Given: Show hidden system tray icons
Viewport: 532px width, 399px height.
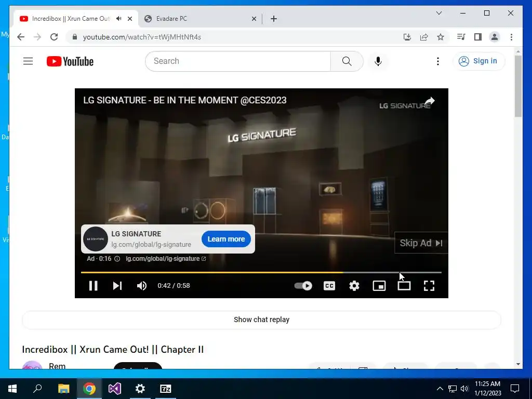Looking at the screenshot, I should [x=440, y=389].
